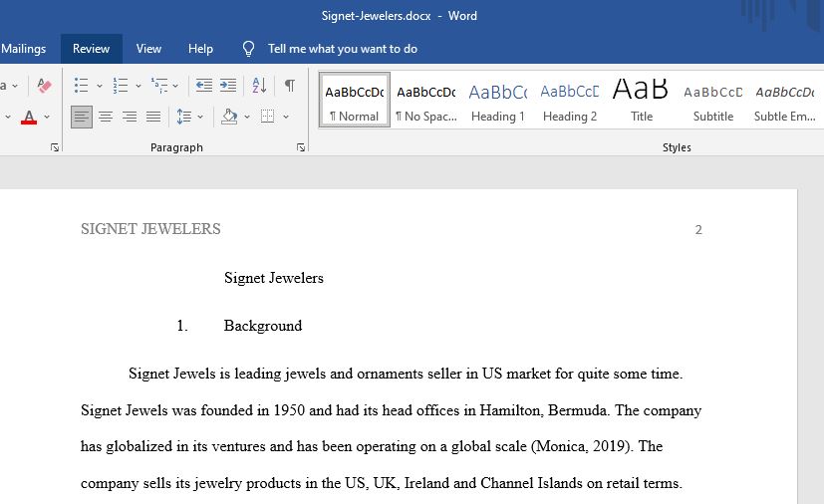
Task: Sort the selected text A to Z
Action: point(259,85)
